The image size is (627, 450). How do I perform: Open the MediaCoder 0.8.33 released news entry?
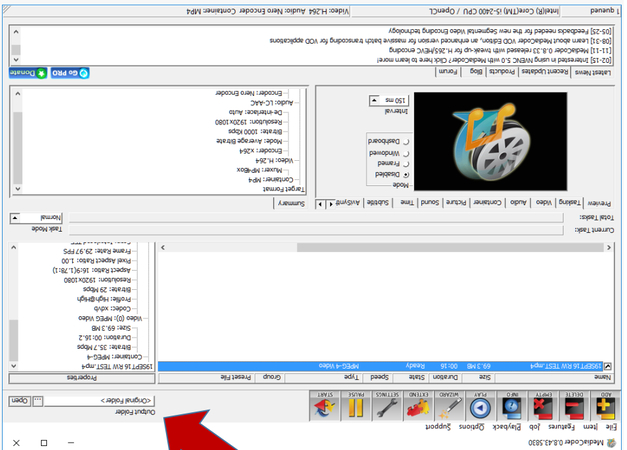500,50
